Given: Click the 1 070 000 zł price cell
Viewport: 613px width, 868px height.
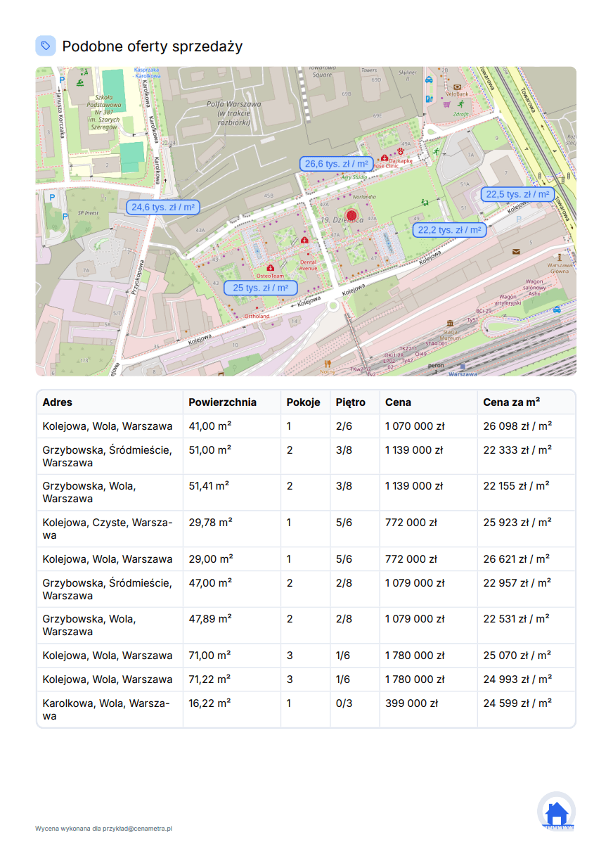Looking at the screenshot, I should point(414,426).
